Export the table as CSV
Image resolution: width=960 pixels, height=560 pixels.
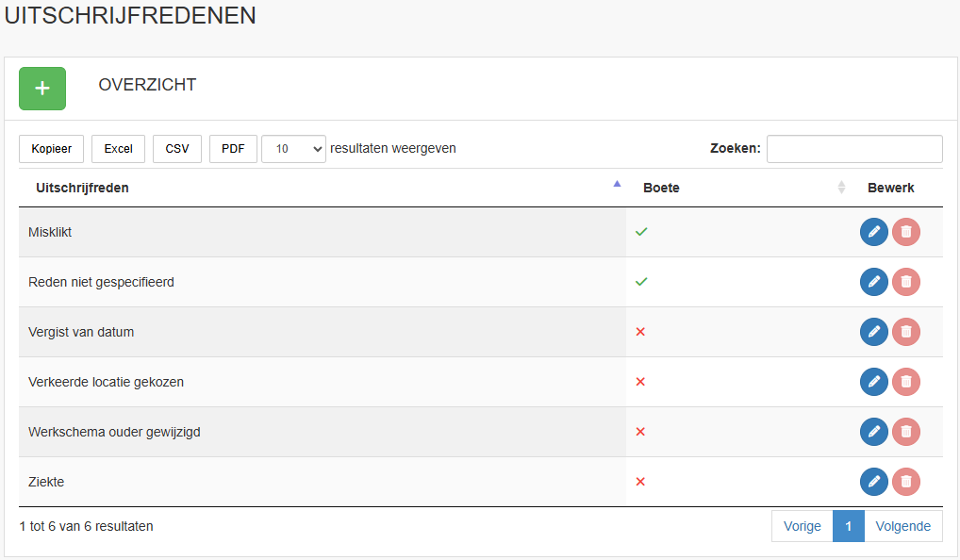177,149
